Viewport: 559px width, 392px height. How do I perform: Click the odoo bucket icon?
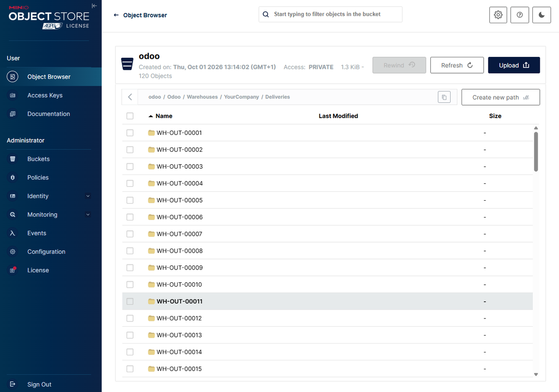coord(127,64)
